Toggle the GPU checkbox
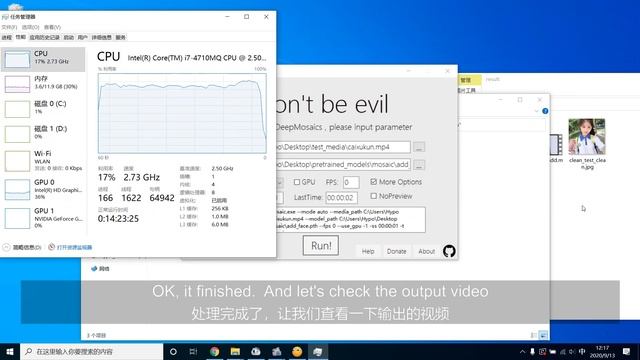This screenshot has width=640, height=360. (297, 182)
